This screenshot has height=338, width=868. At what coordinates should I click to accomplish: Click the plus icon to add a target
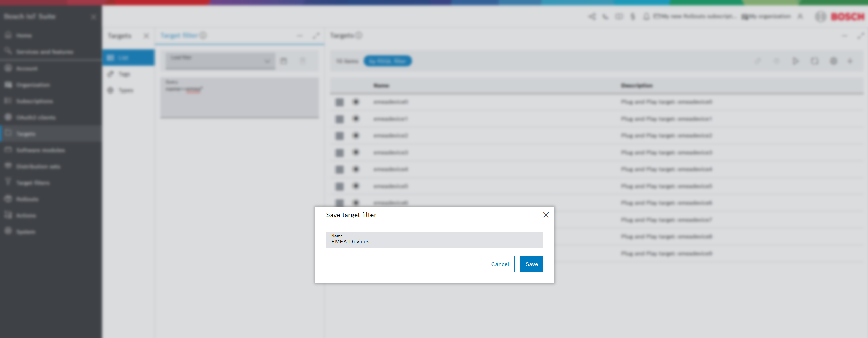(850, 61)
